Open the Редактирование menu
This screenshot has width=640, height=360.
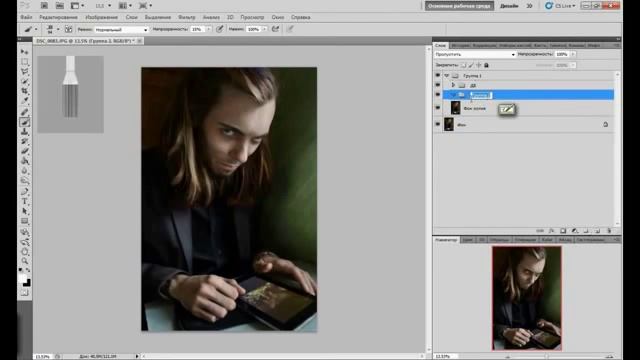pyautogui.click(x=58, y=17)
